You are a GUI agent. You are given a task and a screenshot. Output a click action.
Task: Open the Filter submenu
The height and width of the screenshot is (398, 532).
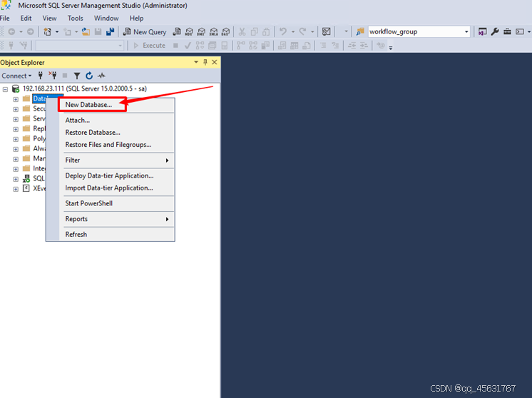point(117,160)
